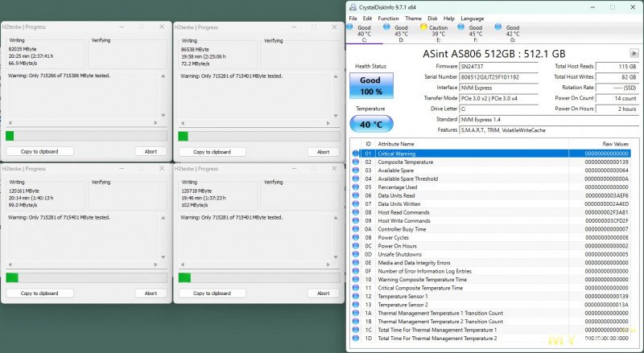This screenshot has width=644, height=353.
Task: Click status circle of Host Write Commands row
Action: click(356, 221)
